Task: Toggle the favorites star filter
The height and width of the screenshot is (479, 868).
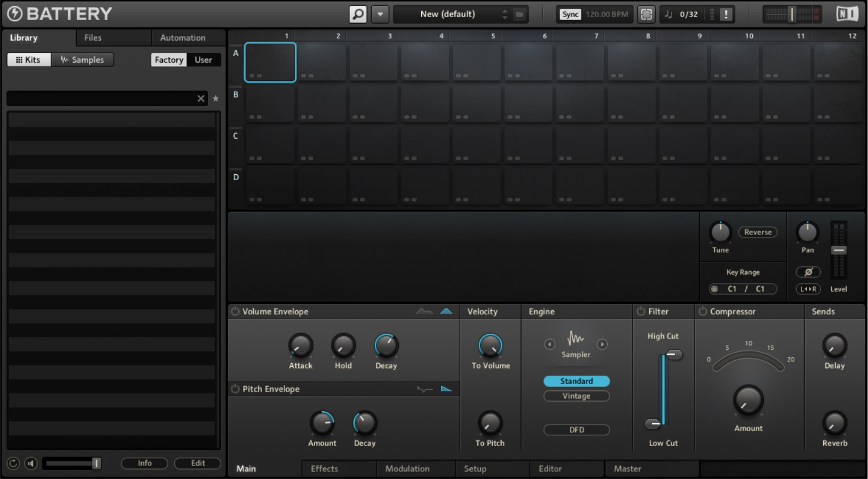Action: pos(215,99)
